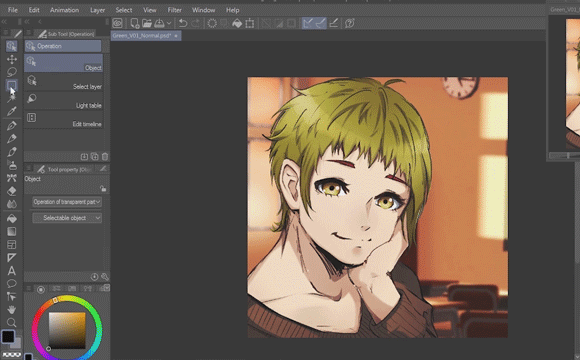
Task: Open the Help menu
Action: (x=232, y=10)
